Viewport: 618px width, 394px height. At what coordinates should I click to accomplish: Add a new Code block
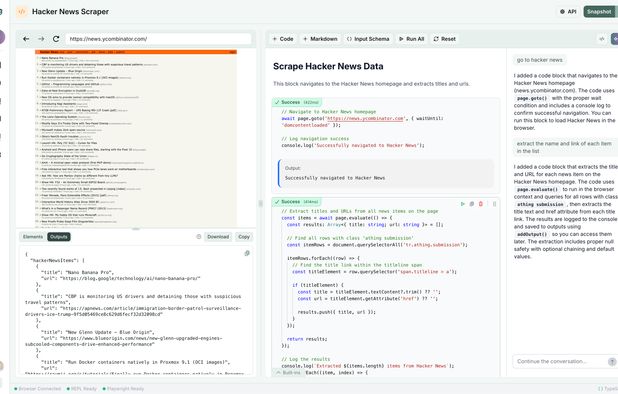pyautogui.click(x=283, y=39)
